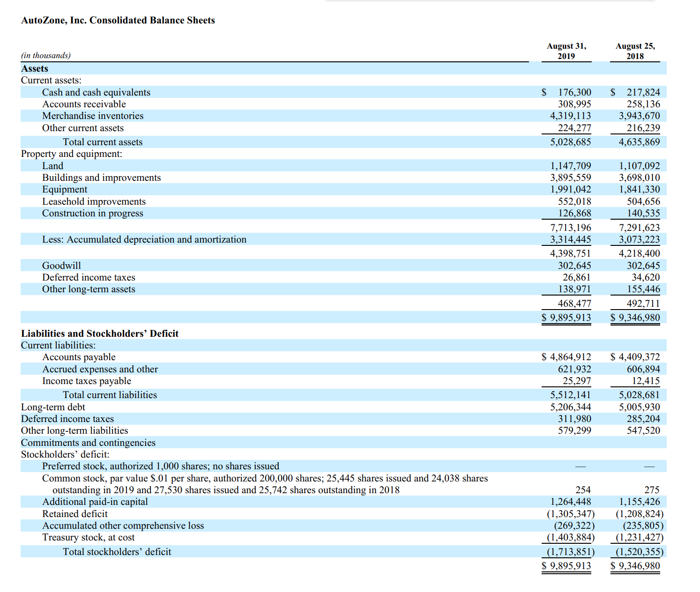Select the value 308,995
Image resolution: width=700 pixels, height=592 pixels.
574,104
